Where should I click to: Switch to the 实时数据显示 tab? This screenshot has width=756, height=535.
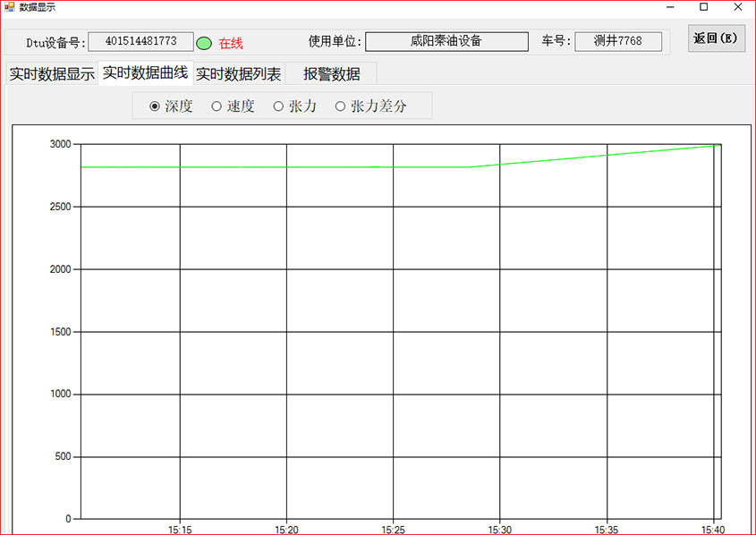point(49,73)
